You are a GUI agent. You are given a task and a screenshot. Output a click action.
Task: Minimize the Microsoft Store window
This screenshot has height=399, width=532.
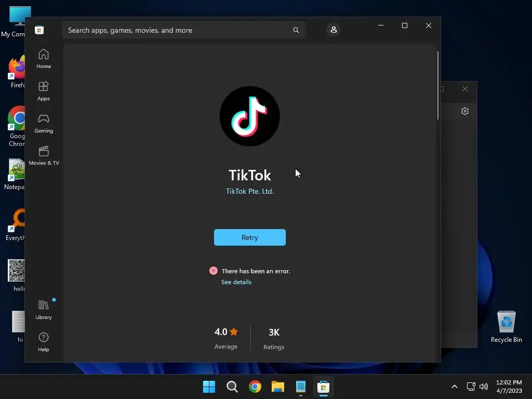click(381, 25)
